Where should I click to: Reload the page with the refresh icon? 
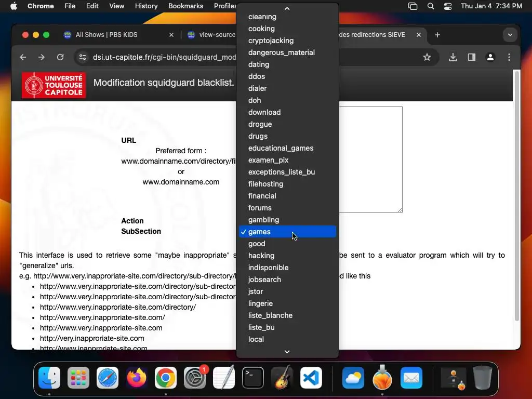(60, 57)
